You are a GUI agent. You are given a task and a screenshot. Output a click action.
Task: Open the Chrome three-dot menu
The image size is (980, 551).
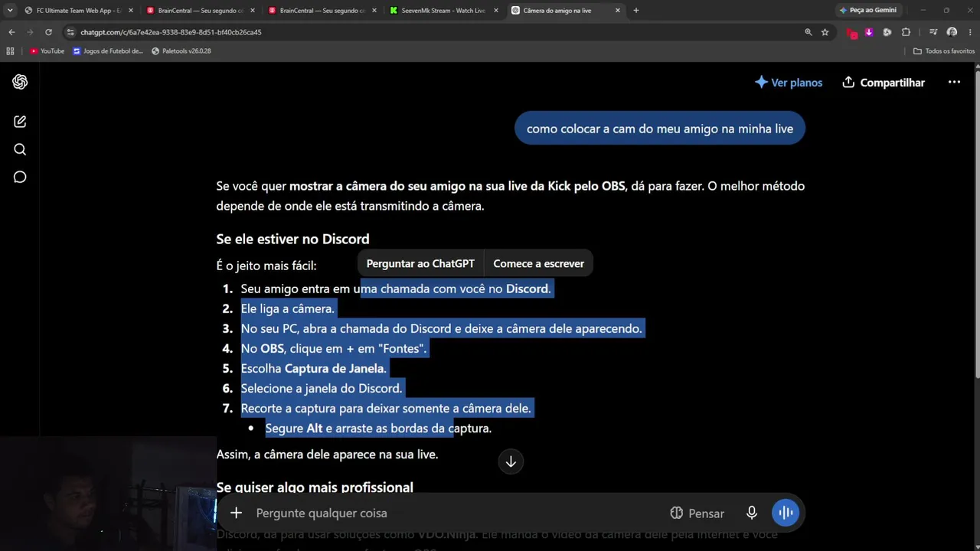pos(970,32)
